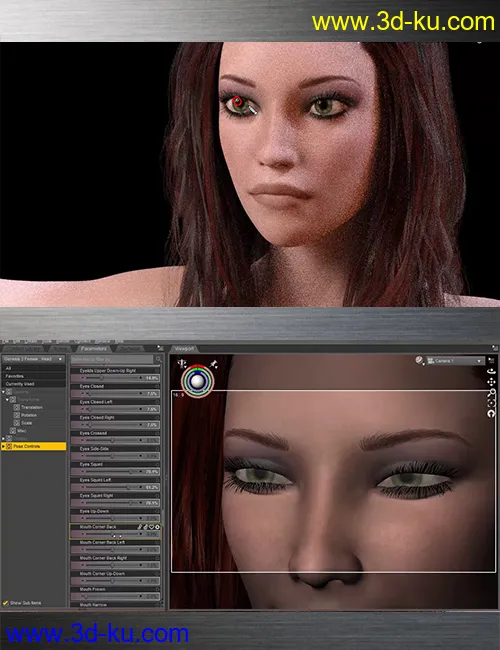Click the Eyelids Upper Down-Up Right slider

114,378
